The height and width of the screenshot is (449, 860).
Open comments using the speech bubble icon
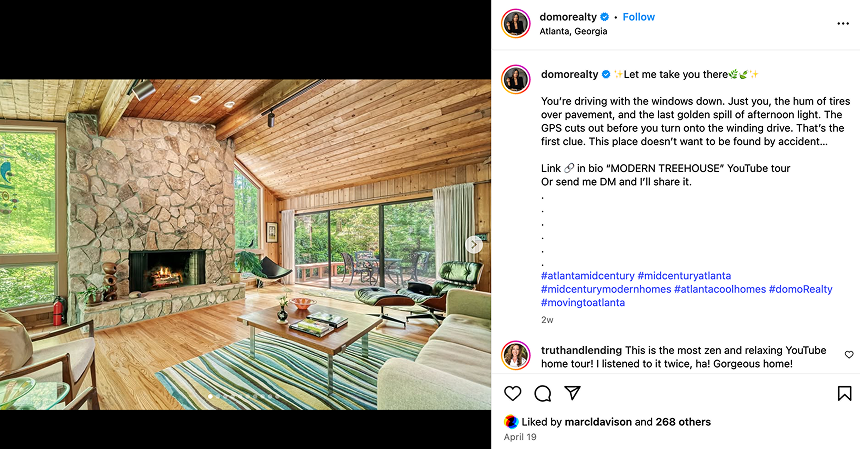(x=542, y=393)
